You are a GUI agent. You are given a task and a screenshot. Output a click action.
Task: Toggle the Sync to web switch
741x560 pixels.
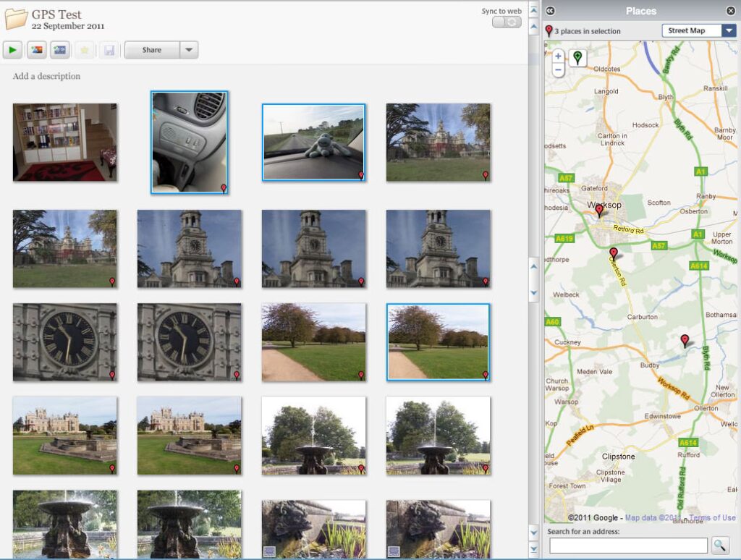(507, 22)
